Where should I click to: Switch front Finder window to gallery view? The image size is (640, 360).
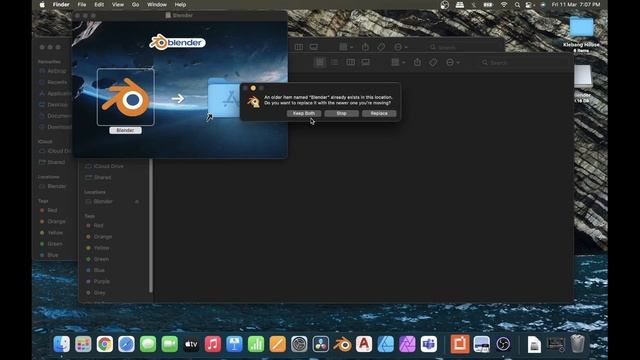(x=365, y=62)
